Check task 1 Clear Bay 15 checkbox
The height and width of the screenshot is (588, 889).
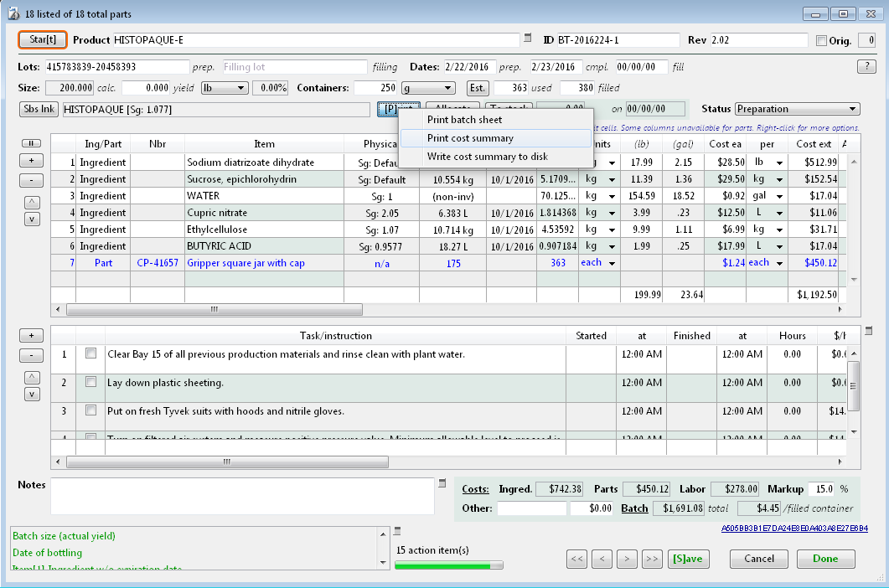click(x=90, y=353)
